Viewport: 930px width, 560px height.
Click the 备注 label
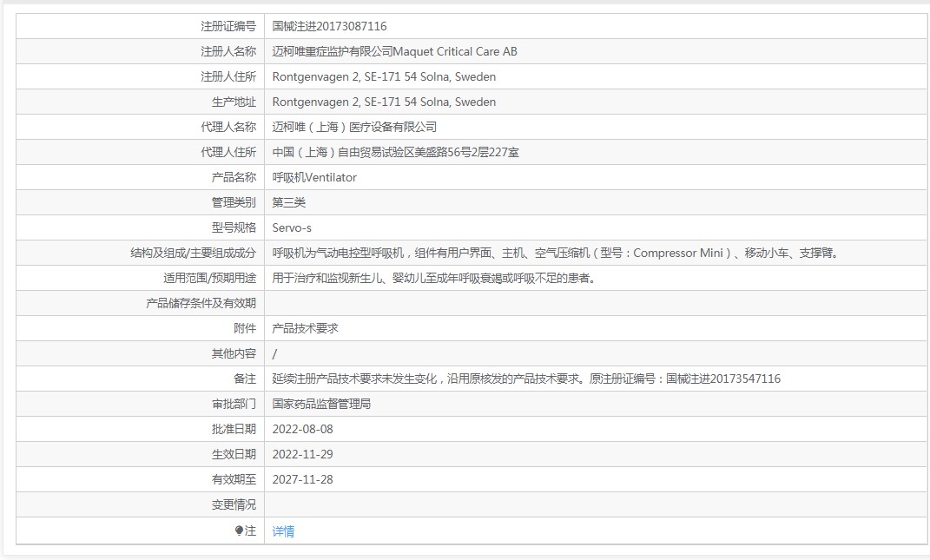point(245,379)
